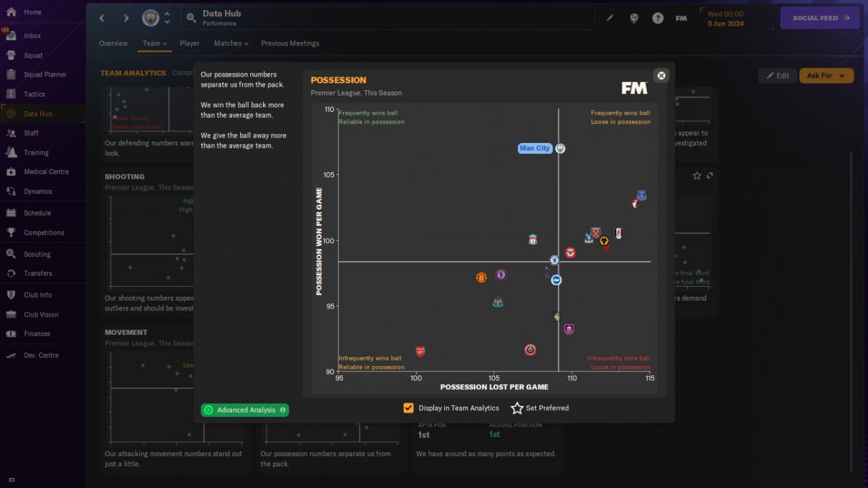This screenshot has width=868, height=488.
Task: Click the Data Hub search field
Action: [388, 18]
